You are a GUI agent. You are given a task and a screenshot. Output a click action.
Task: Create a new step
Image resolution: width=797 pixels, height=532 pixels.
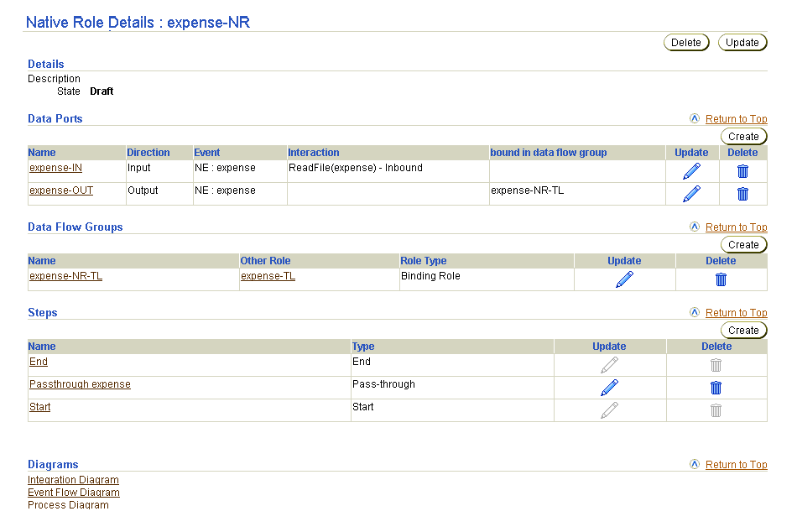pyautogui.click(x=743, y=330)
